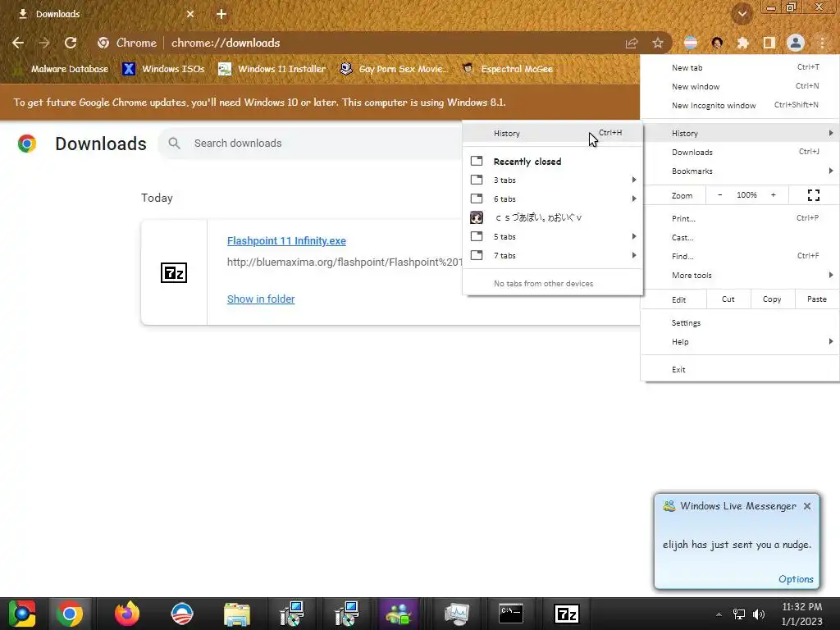Click the striped extension icon beside the star
The image size is (840, 630).
click(x=691, y=43)
